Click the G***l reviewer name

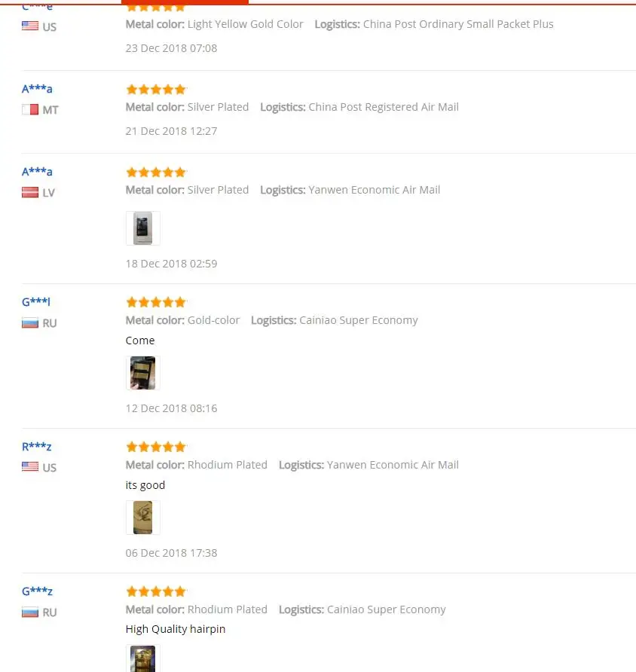tap(36, 301)
